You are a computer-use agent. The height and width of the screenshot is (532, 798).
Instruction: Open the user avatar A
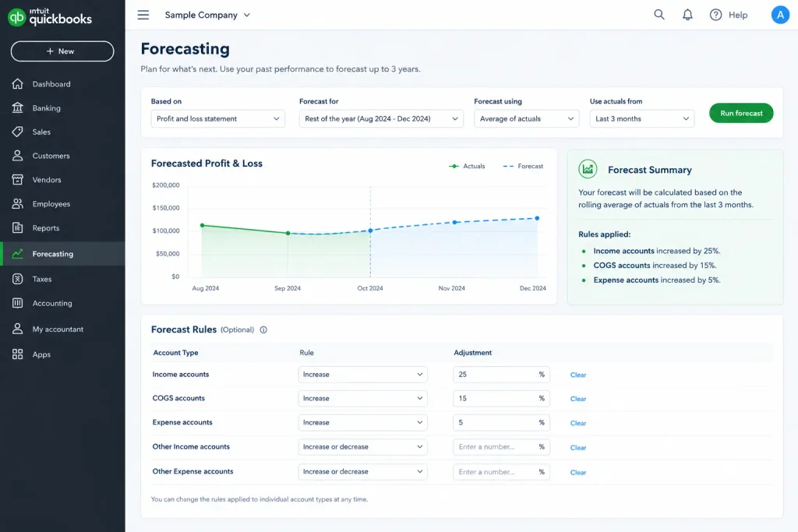tap(780, 15)
